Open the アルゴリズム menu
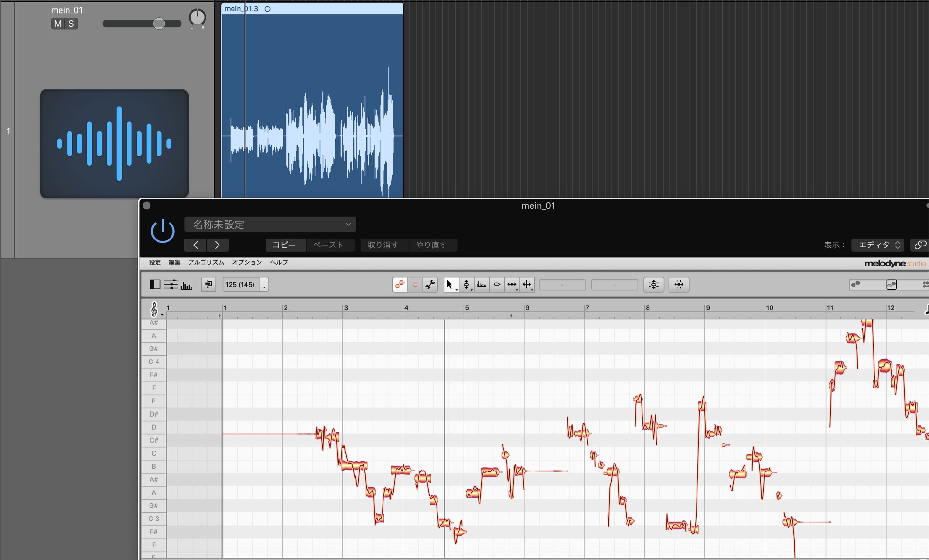 (x=206, y=262)
